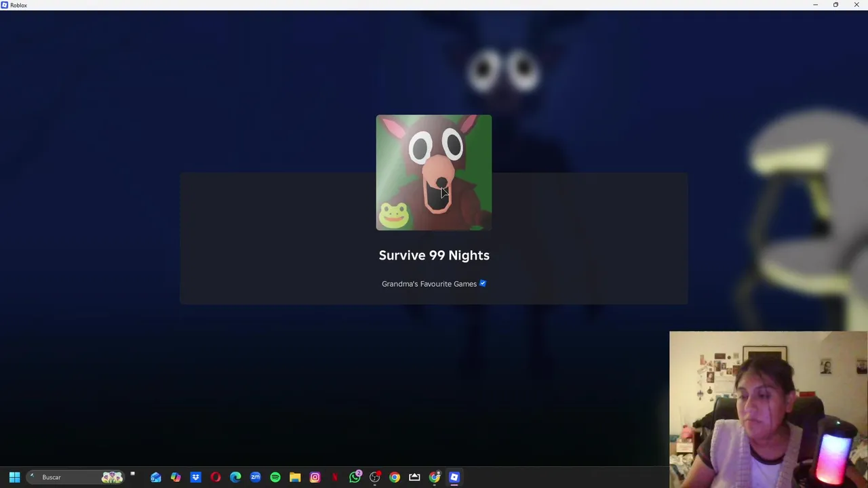The width and height of the screenshot is (868, 488).
Task: Launch Opera browser from the taskbar
Action: click(x=216, y=477)
